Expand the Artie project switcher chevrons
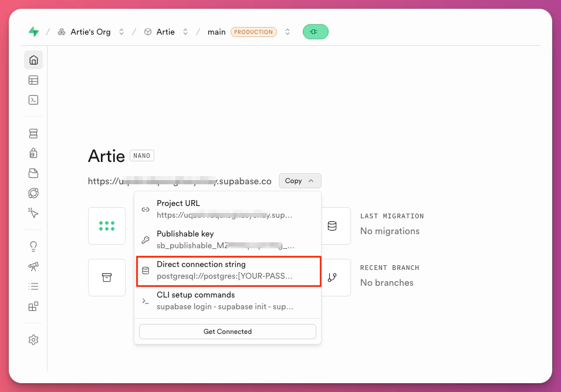The image size is (561, 392). 185,32
